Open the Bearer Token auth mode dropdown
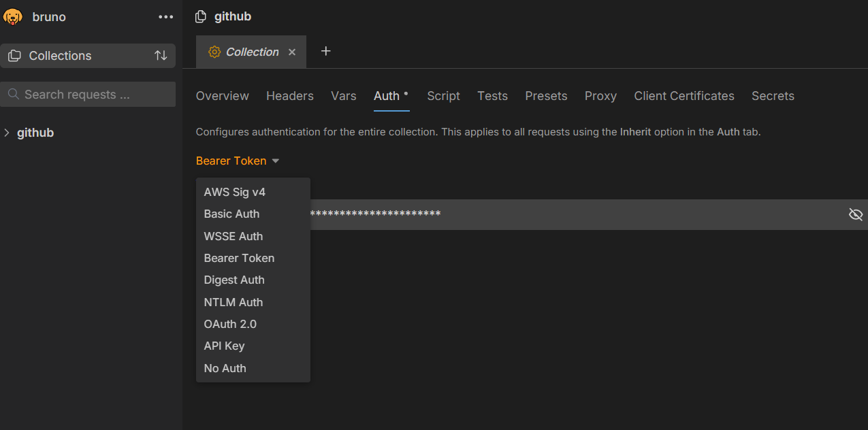This screenshot has width=868, height=430. [238, 161]
